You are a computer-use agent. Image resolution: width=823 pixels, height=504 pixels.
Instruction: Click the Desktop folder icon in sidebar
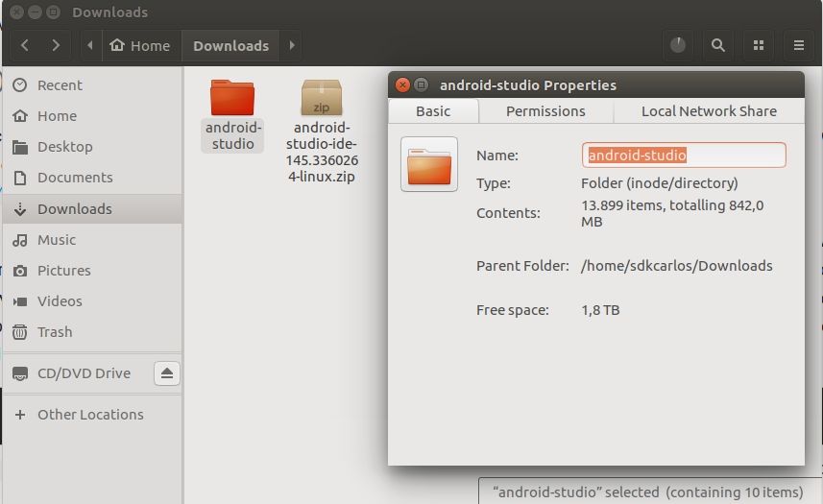[20, 148]
